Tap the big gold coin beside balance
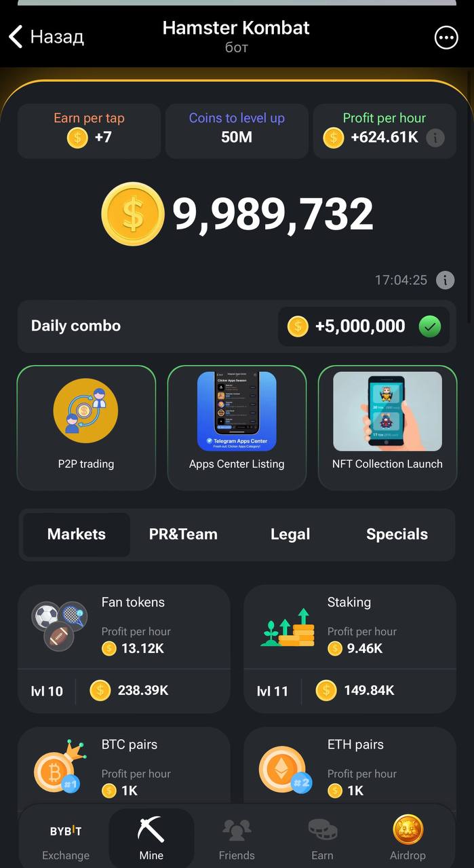 tap(133, 214)
